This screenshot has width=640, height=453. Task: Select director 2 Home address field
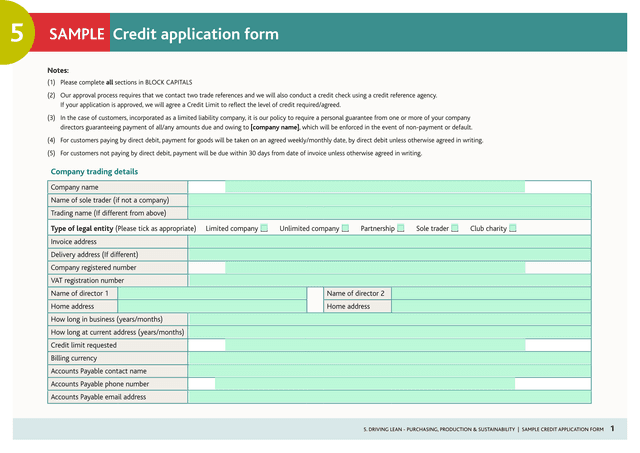coord(491,307)
